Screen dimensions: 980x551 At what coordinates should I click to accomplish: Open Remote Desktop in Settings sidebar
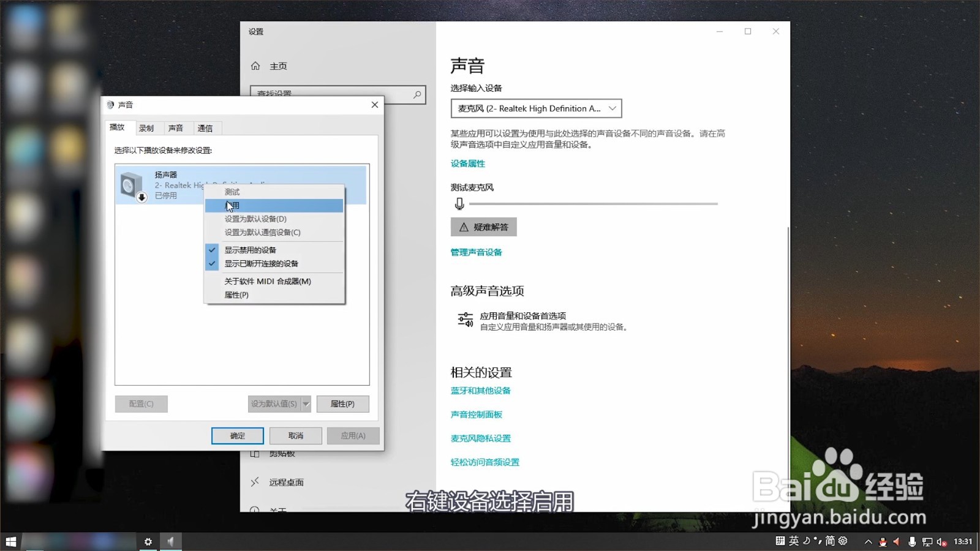tap(286, 482)
